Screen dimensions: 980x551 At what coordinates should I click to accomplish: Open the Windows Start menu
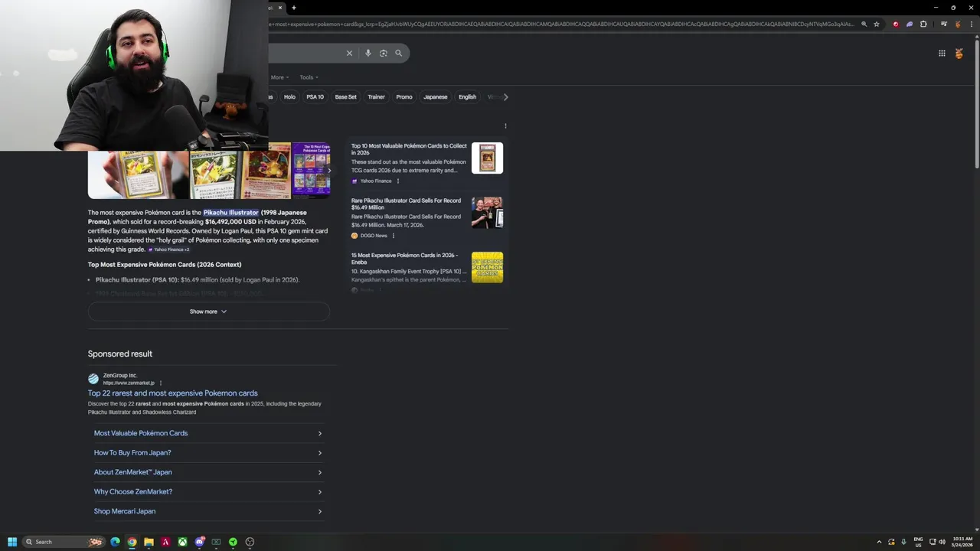tap(11, 542)
